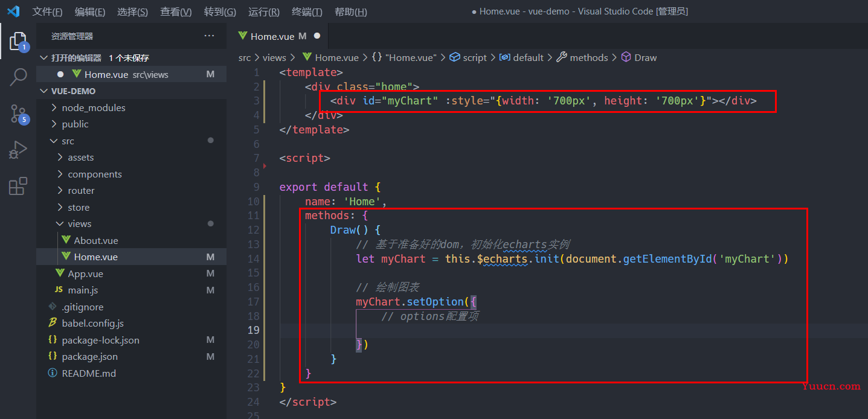Open the 查看(V) menu
Image resolution: width=868 pixels, height=419 pixels.
176,12
